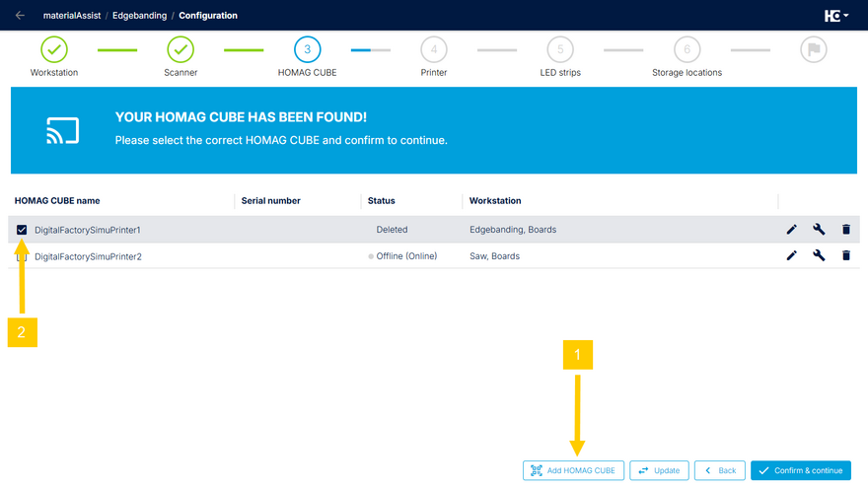Click Confirm & continue

801,470
